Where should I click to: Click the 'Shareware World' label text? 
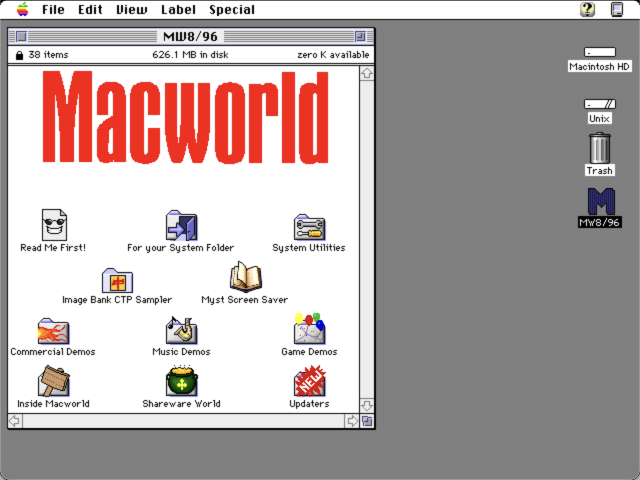tap(181, 404)
